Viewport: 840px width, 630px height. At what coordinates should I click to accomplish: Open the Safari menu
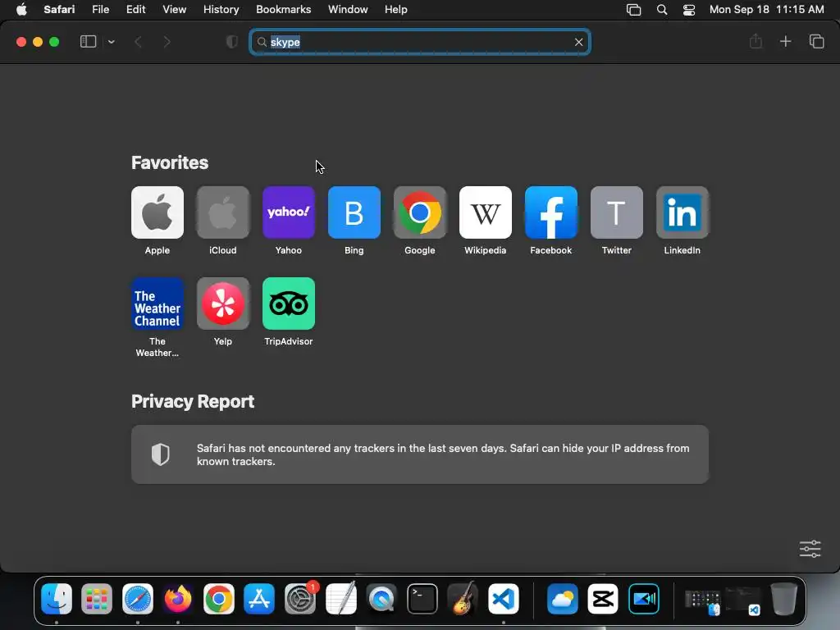pos(59,10)
